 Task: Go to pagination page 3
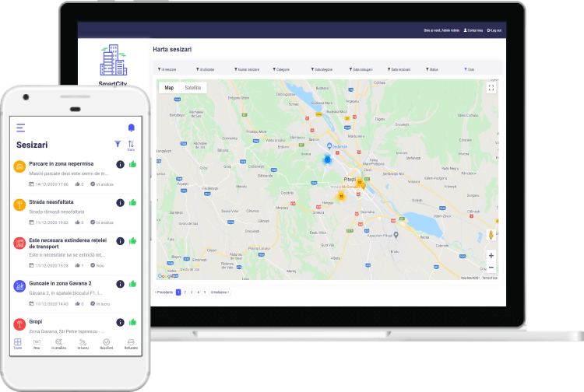(x=192, y=292)
